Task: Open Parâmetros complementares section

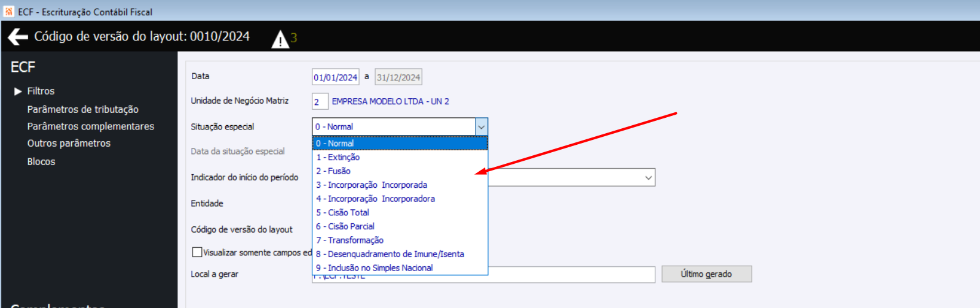Action: 91,126
